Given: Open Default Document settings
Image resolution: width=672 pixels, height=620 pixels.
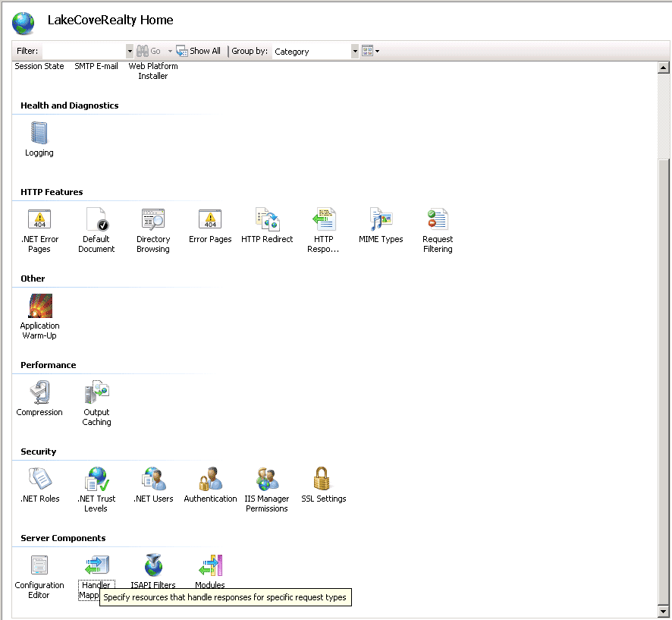Looking at the screenshot, I should [x=96, y=230].
